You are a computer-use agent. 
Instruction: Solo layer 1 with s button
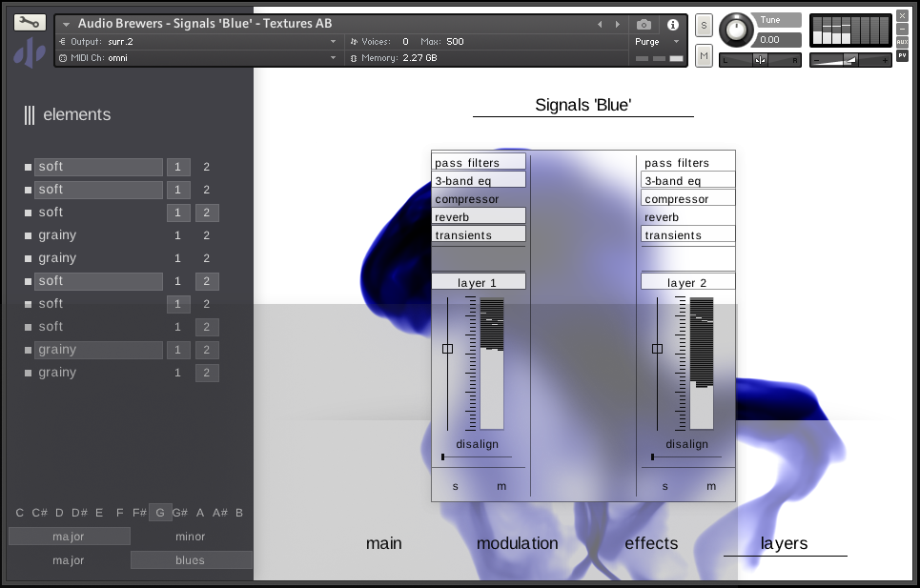pyautogui.click(x=456, y=487)
